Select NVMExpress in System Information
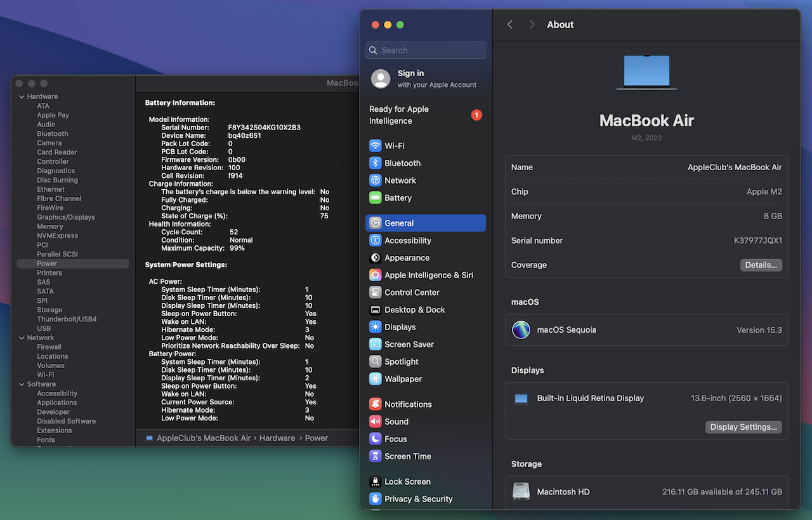Screen dimensions: 812x520 tap(58, 236)
